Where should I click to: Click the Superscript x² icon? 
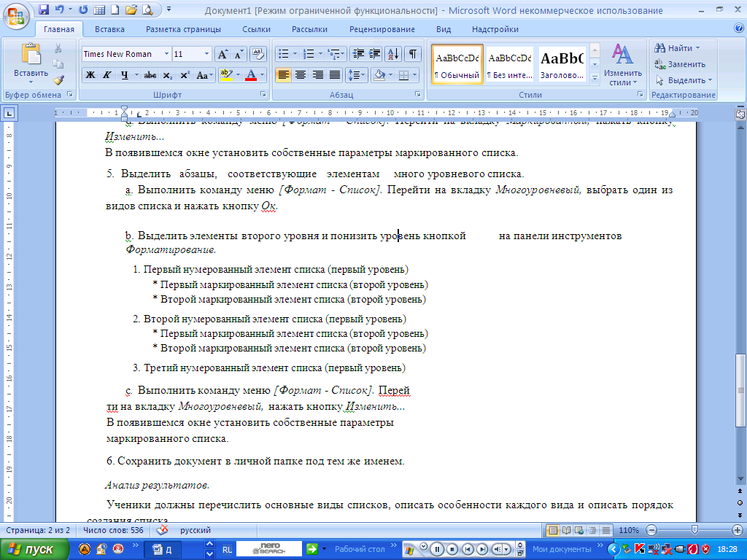click(x=185, y=75)
